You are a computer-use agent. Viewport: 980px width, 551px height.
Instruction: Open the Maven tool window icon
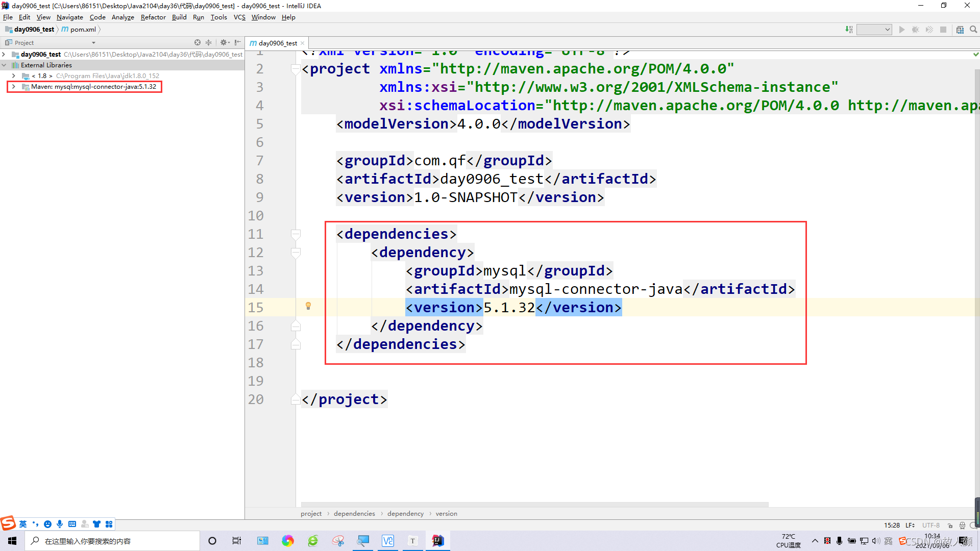[x=960, y=29]
